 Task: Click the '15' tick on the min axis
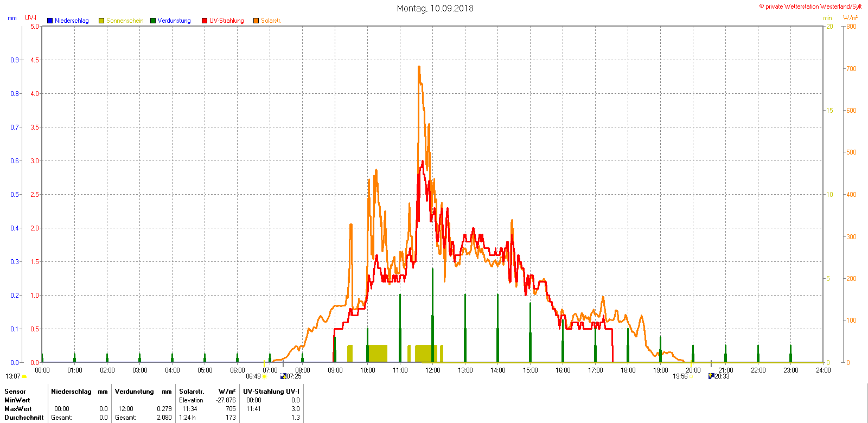pos(829,111)
